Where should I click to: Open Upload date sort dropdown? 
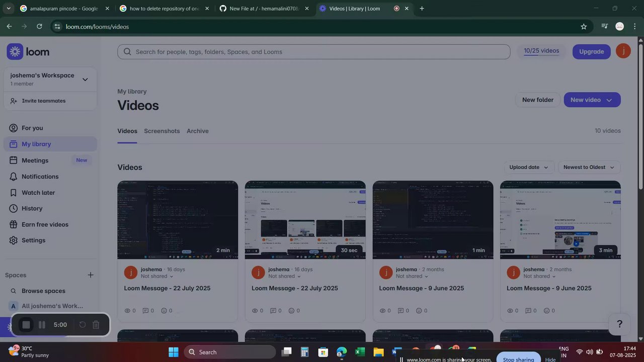pyautogui.click(x=529, y=167)
